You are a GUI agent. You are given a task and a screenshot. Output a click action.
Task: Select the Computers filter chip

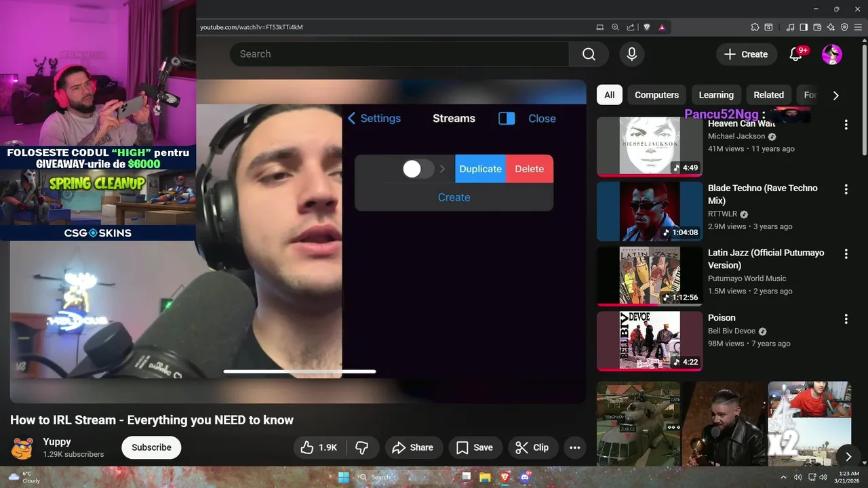(x=656, y=95)
